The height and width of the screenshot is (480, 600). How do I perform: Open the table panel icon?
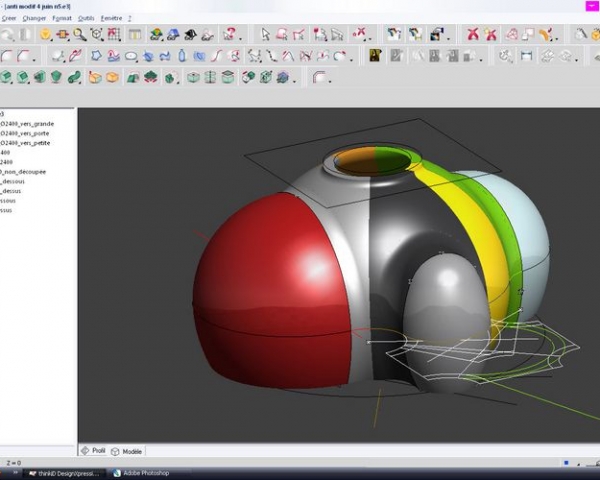[x=134, y=34]
